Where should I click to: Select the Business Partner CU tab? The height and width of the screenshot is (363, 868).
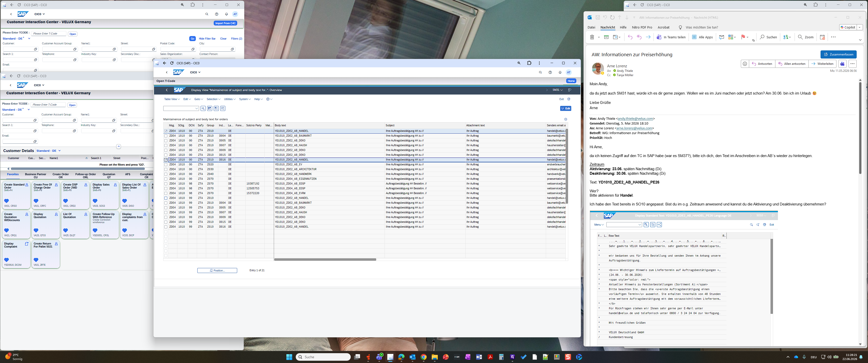(x=35, y=175)
